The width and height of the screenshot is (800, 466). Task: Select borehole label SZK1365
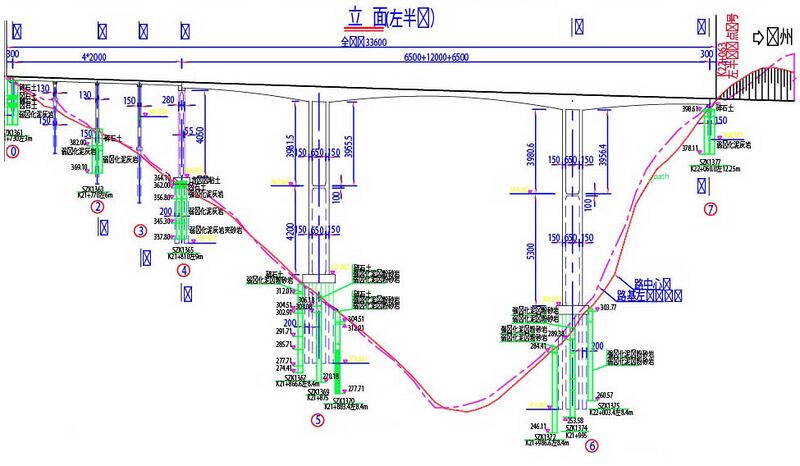pyautogui.click(x=183, y=250)
